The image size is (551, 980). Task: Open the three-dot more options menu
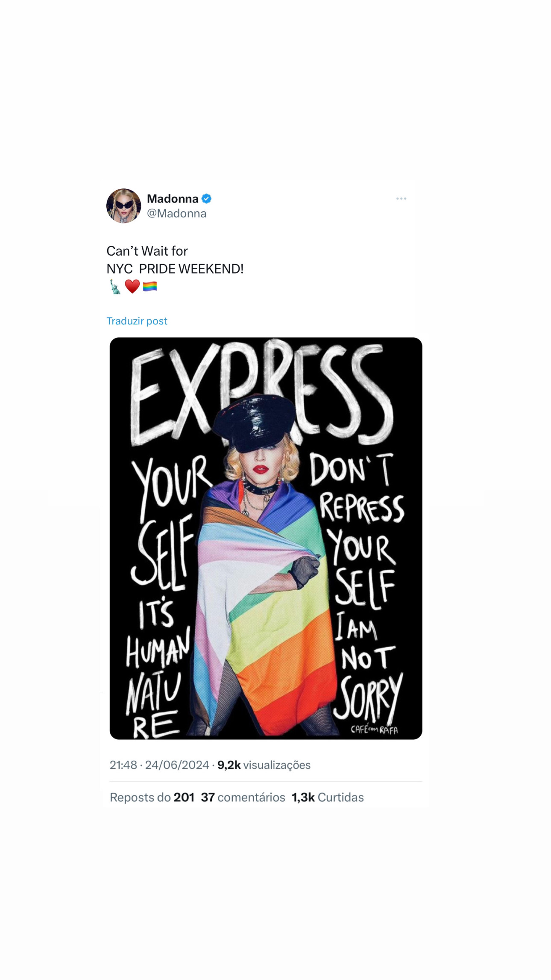[401, 199]
